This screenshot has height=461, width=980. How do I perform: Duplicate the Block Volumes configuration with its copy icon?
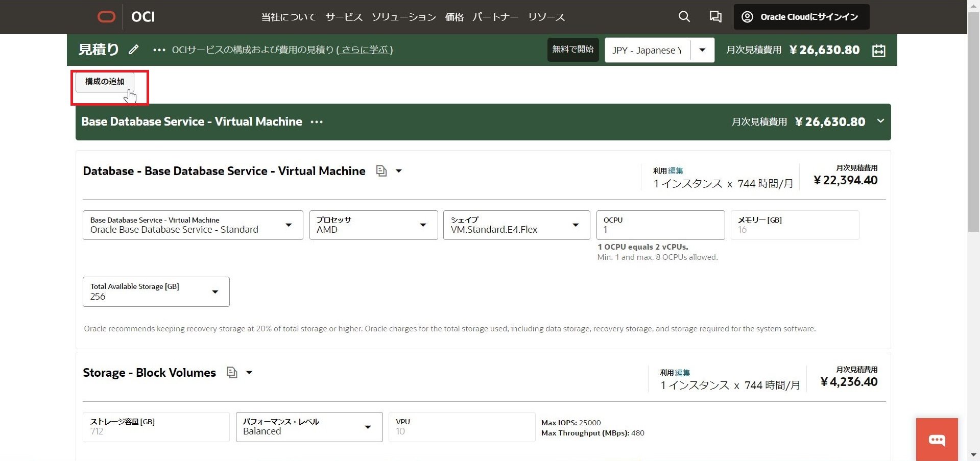(x=231, y=373)
